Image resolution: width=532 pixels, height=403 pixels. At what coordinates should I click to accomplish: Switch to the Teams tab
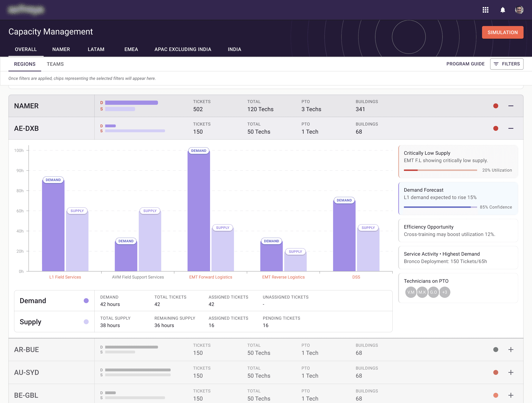55,64
